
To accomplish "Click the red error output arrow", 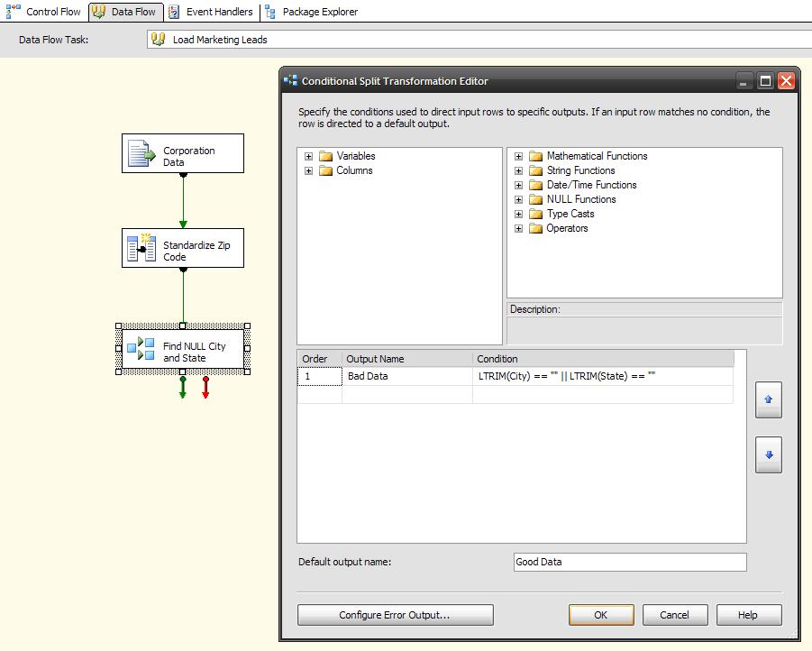I will [x=205, y=387].
